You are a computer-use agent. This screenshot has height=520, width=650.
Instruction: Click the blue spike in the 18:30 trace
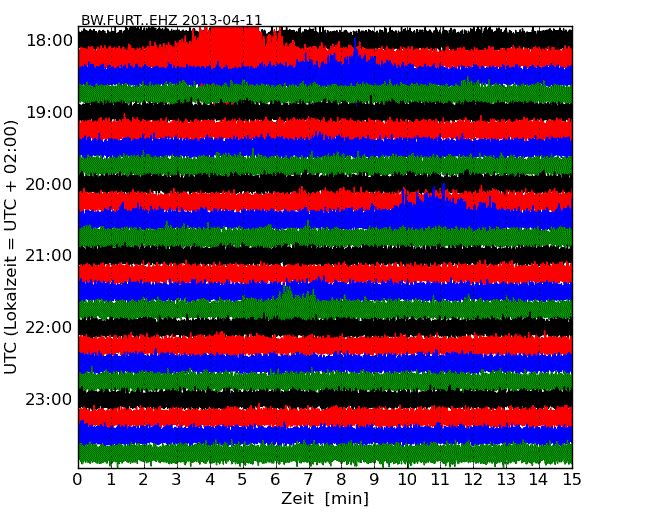coord(355,54)
